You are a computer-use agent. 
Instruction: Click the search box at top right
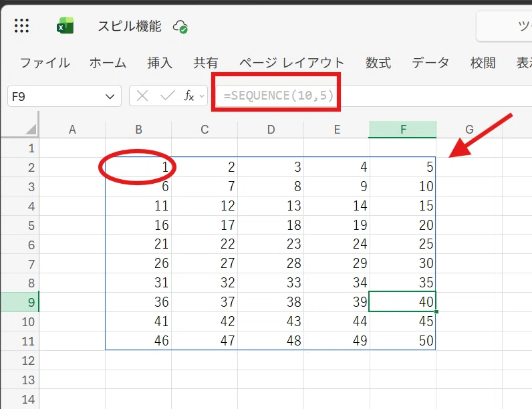click(x=504, y=26)
